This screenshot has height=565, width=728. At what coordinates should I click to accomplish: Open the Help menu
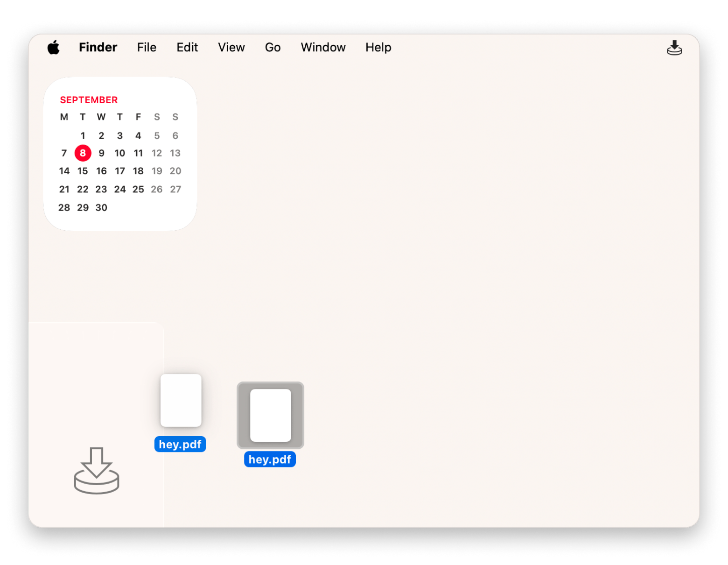378,47
